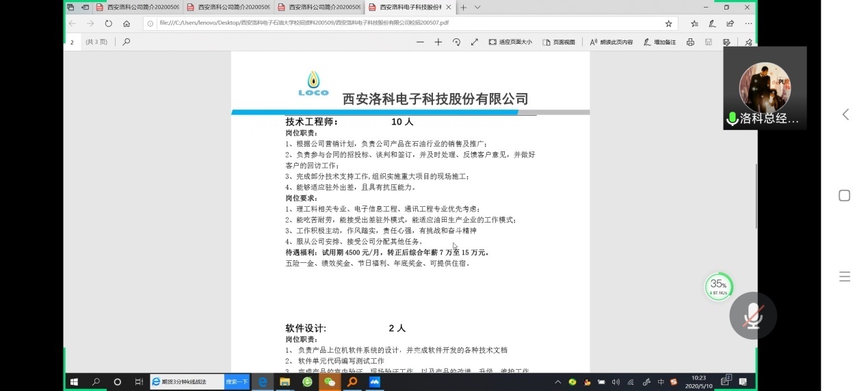Zoom in the PDF with plus icon
This screenshot has height=391, width=868.
[x=438, y=42]
